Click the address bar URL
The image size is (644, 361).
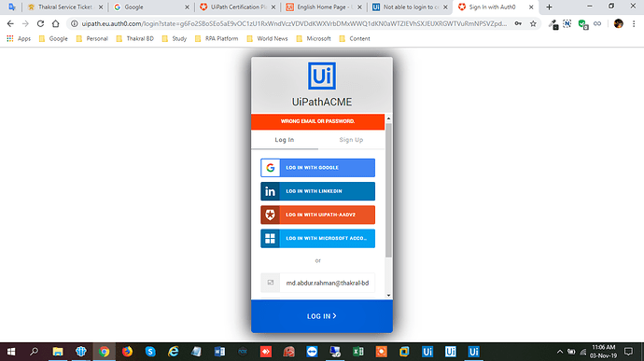(294, 24)
